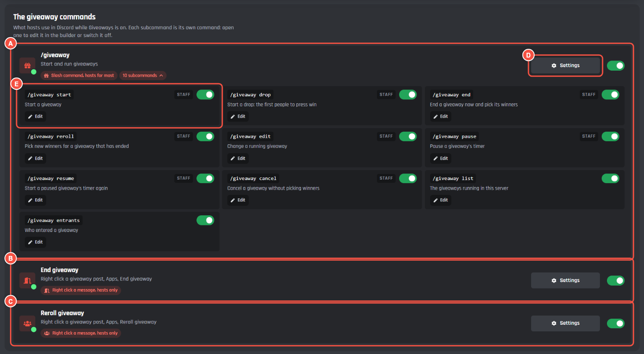Toggle off the /giveaway edit subcommand
Image resolution: width=644 pixels, height=354 pixels.
tap(408, 136)
